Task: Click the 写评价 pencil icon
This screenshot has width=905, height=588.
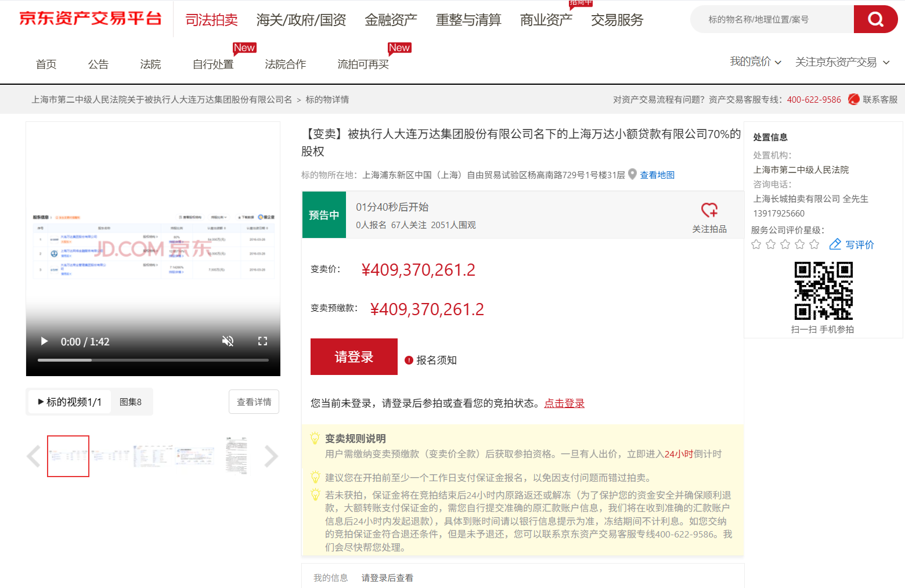Action: coord(835,244)
